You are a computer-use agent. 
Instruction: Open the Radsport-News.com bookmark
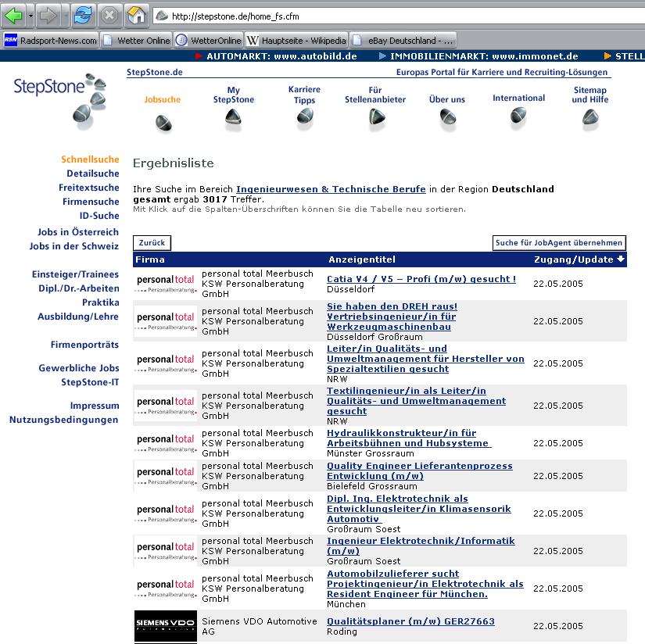click(x=51, y=41)
